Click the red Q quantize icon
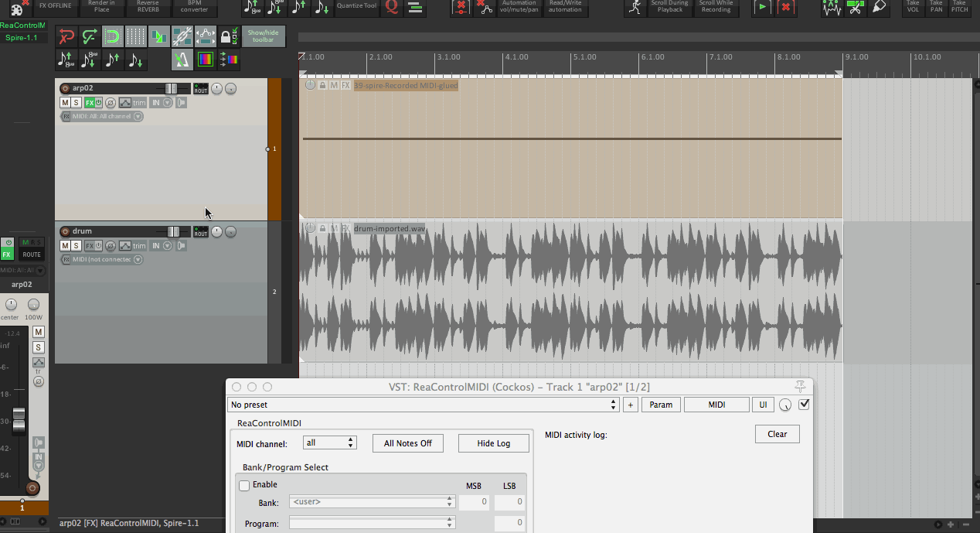 (392, 7)
